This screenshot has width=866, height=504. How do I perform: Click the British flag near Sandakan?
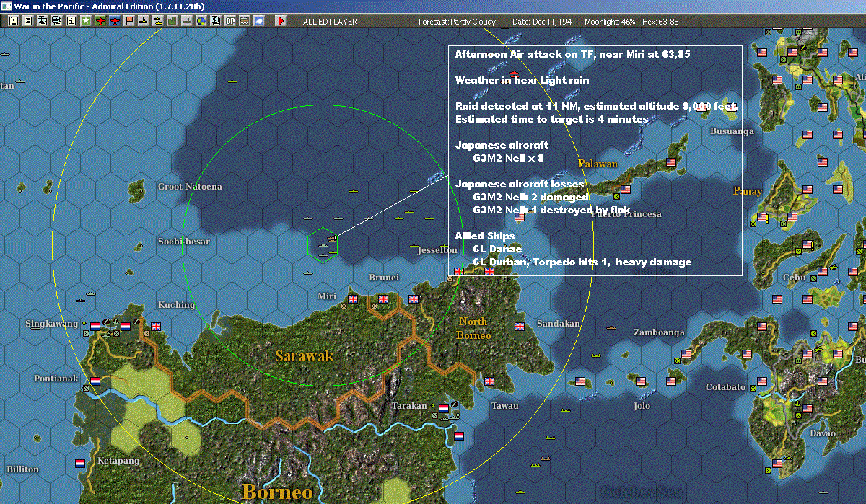520,326
